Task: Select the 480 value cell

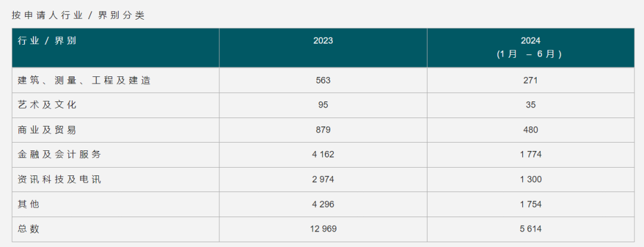Action: (530, 130)
